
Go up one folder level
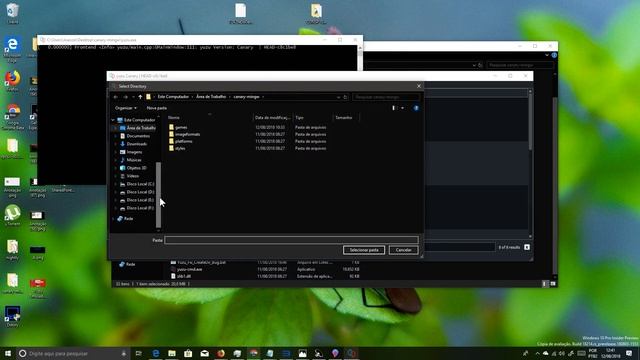(140, 97)
